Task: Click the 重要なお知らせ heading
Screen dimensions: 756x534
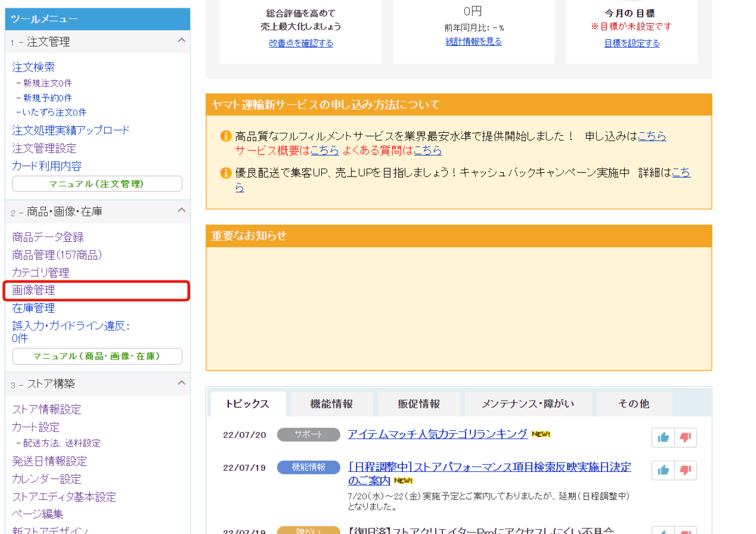Action: click(x=249, y=236)
